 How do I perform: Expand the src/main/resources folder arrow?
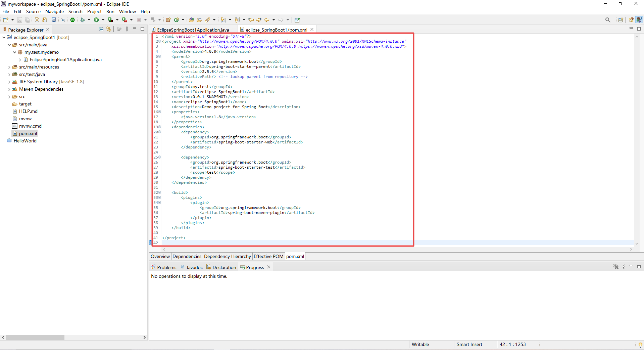(x=9, y=67)
